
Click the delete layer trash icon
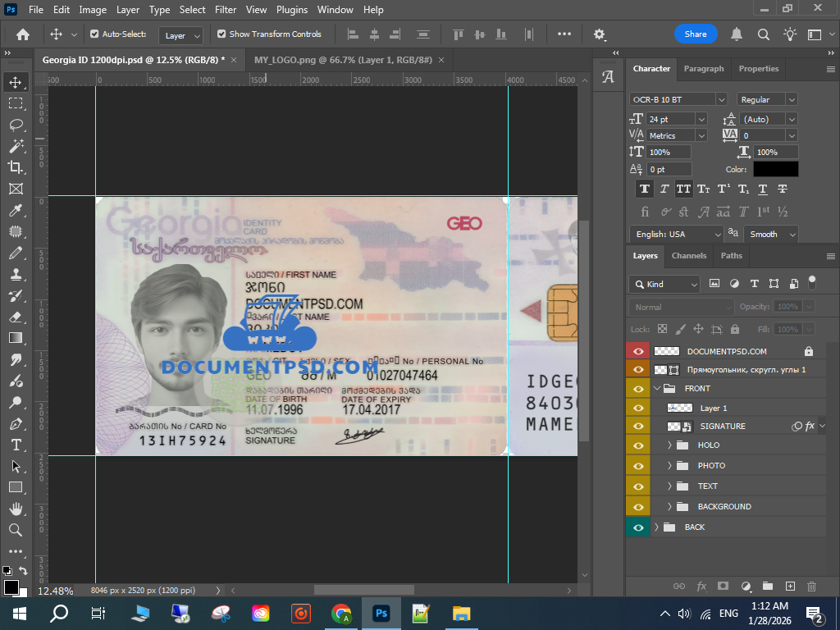(x=812, y=587)
